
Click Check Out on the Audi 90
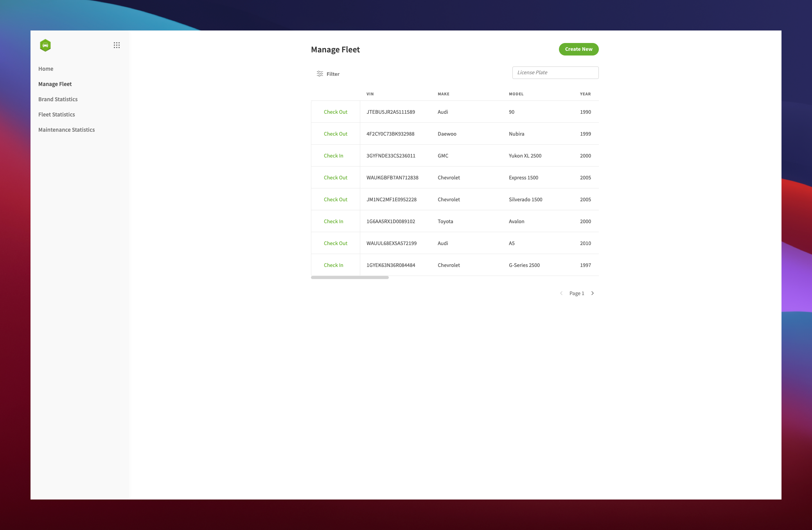pos(335,111)
